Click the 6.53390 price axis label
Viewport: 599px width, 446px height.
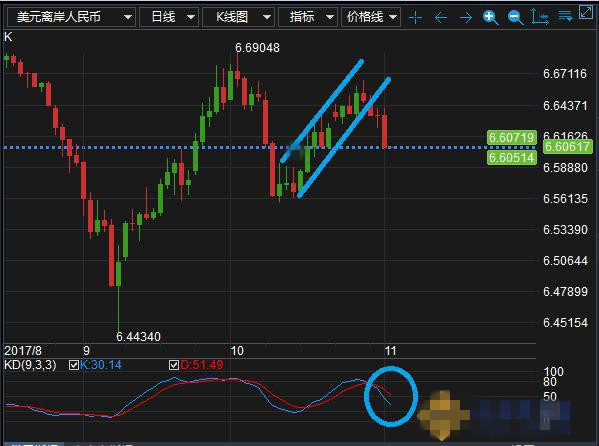tap(565, 230)
